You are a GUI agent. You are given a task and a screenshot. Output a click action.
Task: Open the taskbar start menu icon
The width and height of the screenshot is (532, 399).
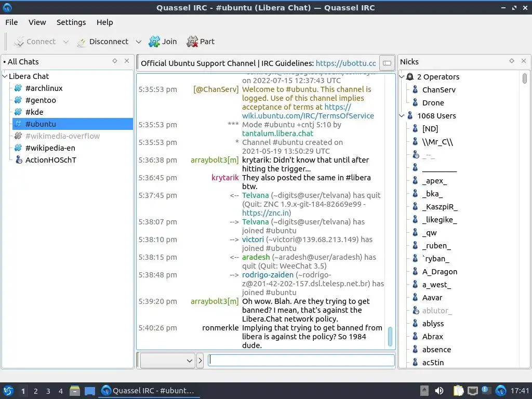coord(8,391)
